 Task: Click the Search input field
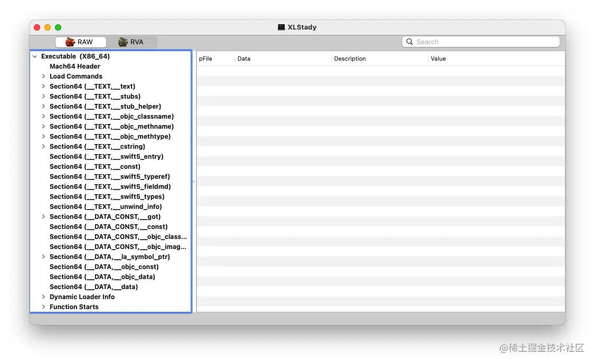click(x=481, y=42)
